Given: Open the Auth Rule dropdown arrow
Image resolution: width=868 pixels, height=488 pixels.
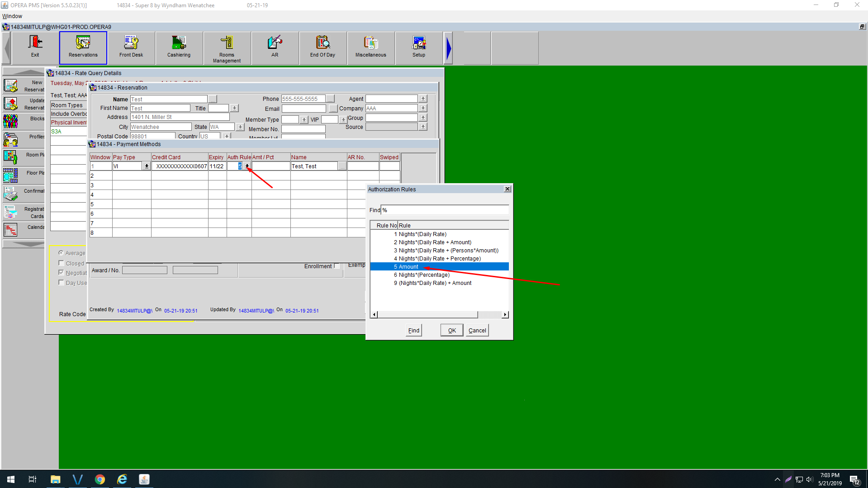Looking at the screenshot, I should 247,166.
